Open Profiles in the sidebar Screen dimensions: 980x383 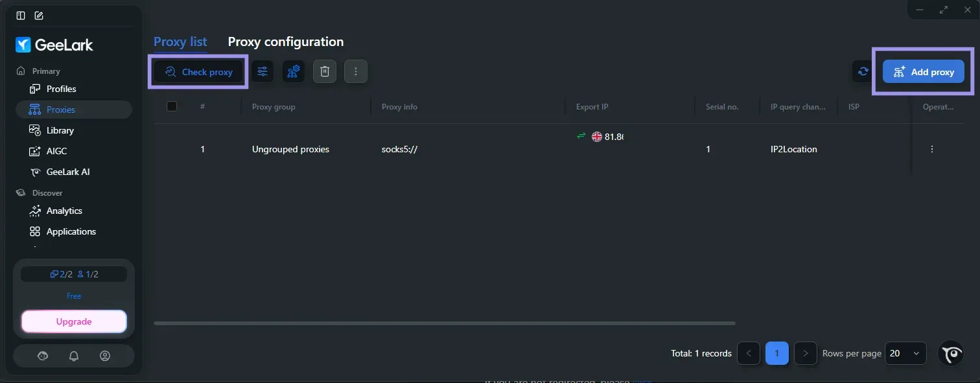74,89
